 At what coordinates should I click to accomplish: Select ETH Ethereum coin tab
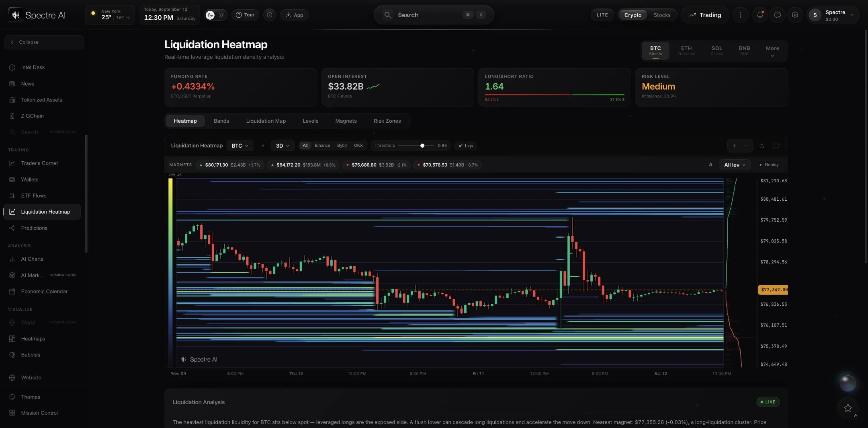point(686,51)
